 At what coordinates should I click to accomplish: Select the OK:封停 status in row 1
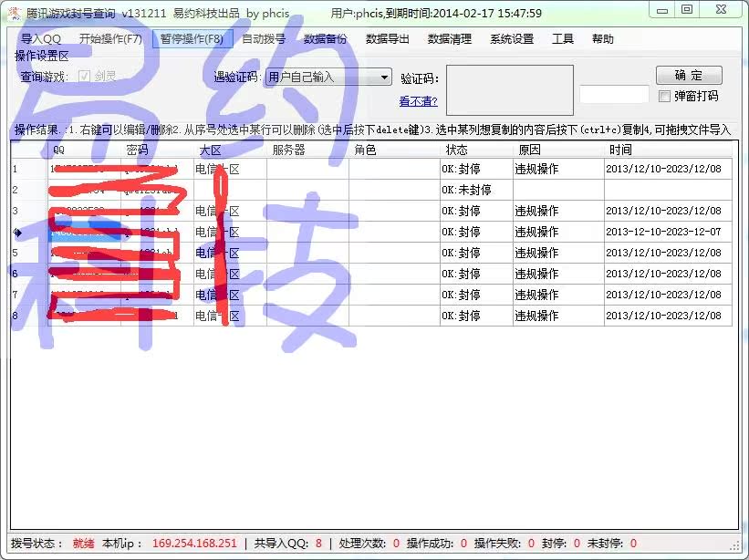(476, 169)
